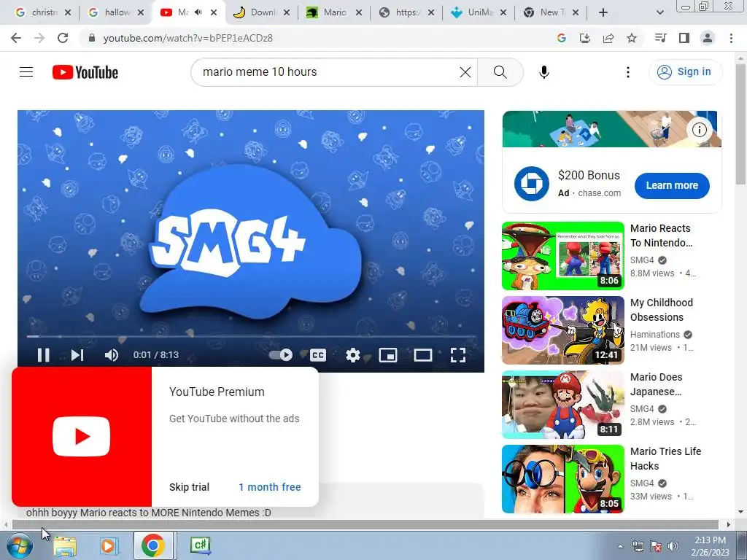Switch to the UniMa tab

tap(479, 12)
